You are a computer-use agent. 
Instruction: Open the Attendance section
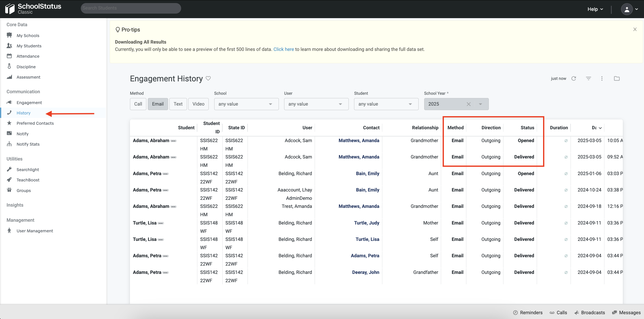[28, 56]
